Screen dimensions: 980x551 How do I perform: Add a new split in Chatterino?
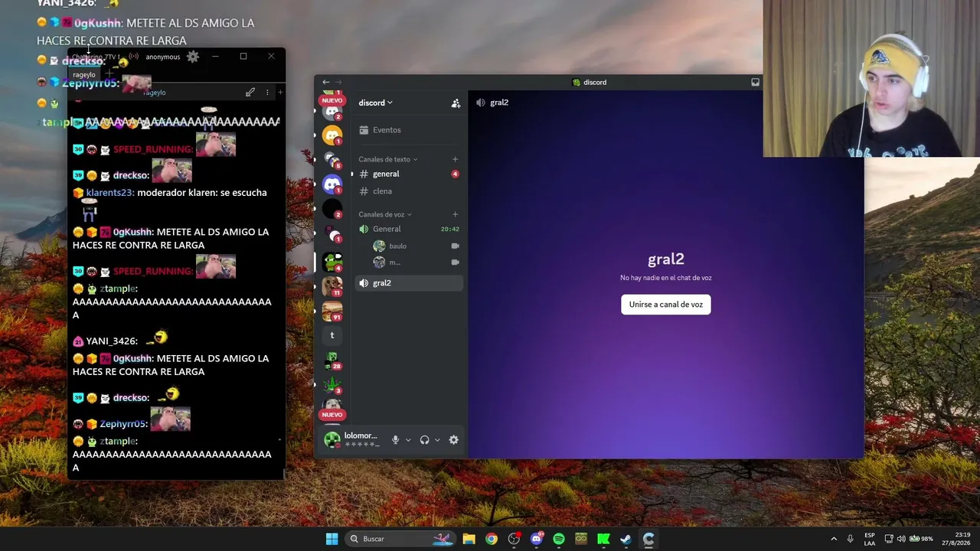[280, 93]
